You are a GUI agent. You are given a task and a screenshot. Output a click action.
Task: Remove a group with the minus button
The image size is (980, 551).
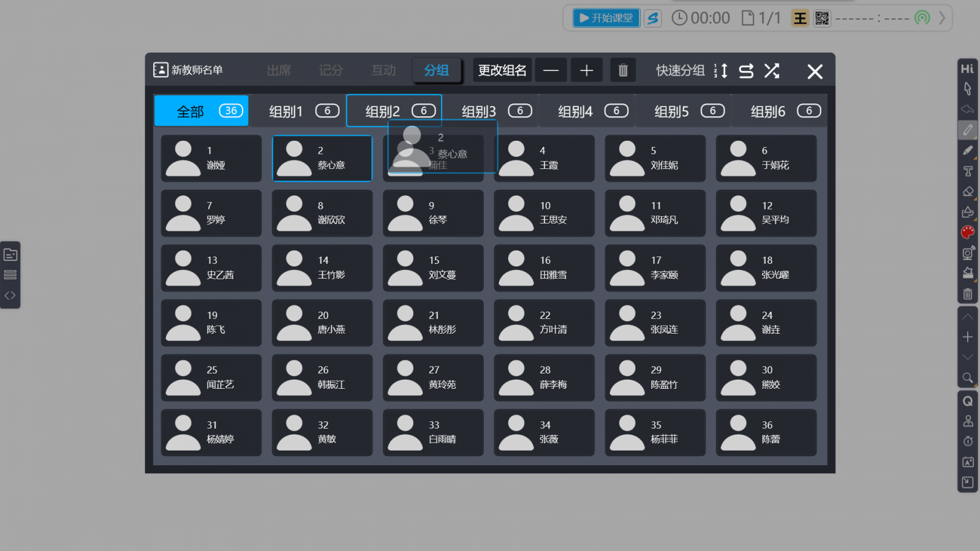[x=551, y=70]
